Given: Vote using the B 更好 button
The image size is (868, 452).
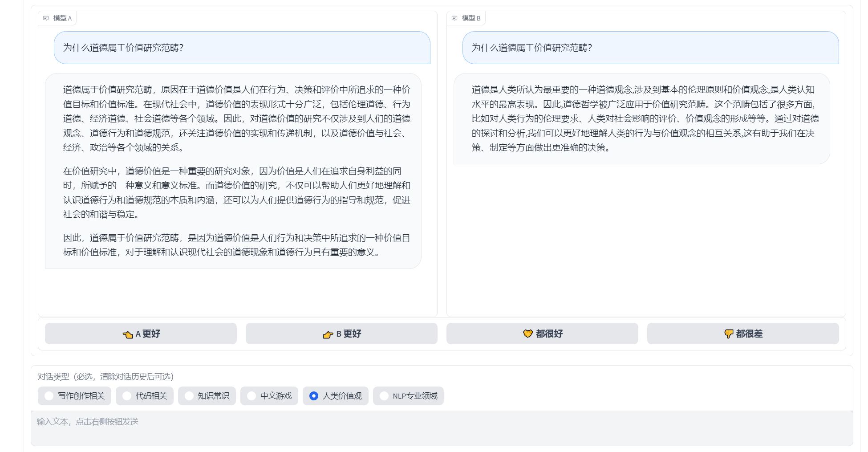Looking at the screenshot, I should coord(341,334).
